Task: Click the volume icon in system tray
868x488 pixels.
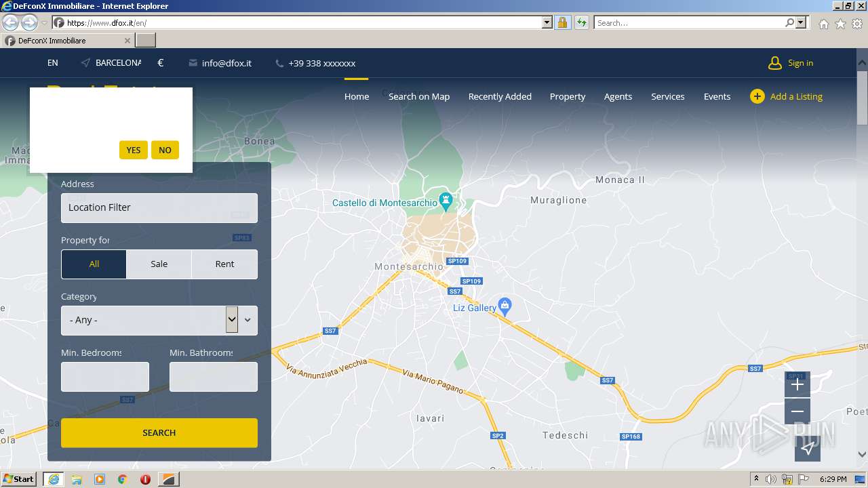Action: pos(771,479)
